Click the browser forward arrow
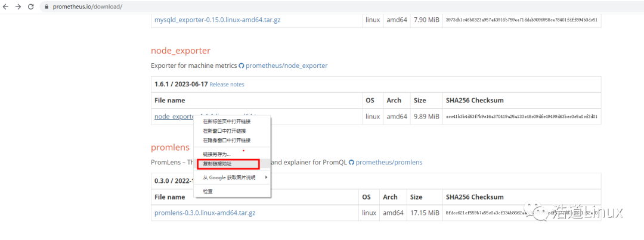644x240 pixels. pyautogui.click(x=18, y=7)
